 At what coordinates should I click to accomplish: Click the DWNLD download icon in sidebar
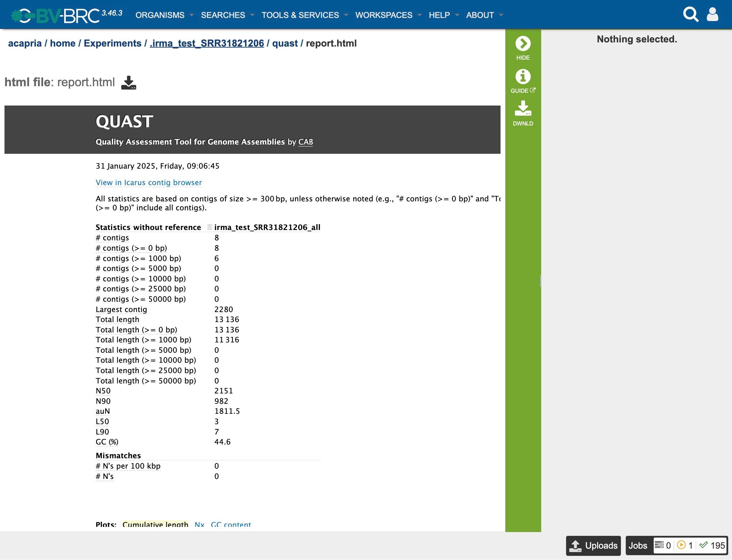[x=523, y=109]
